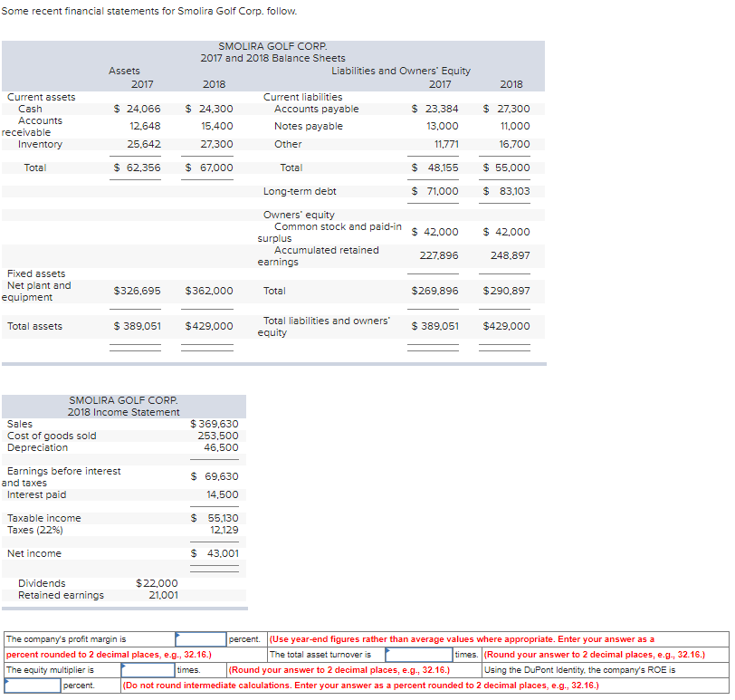Select 2018 Cash value $24,300

[x=209, y=109]
